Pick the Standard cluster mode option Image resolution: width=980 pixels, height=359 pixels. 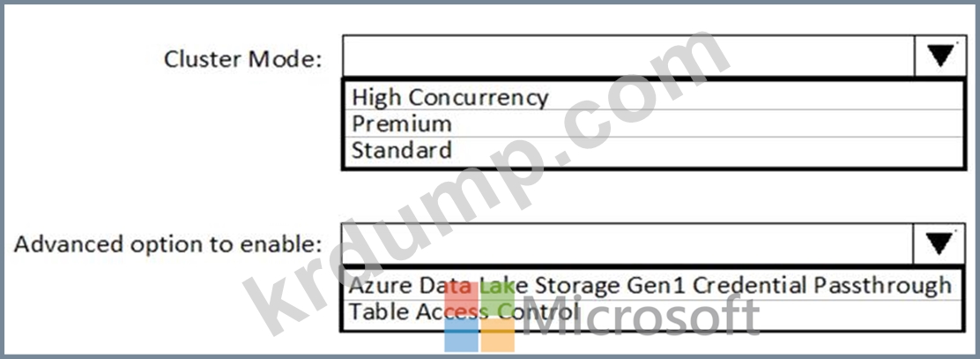402,150
